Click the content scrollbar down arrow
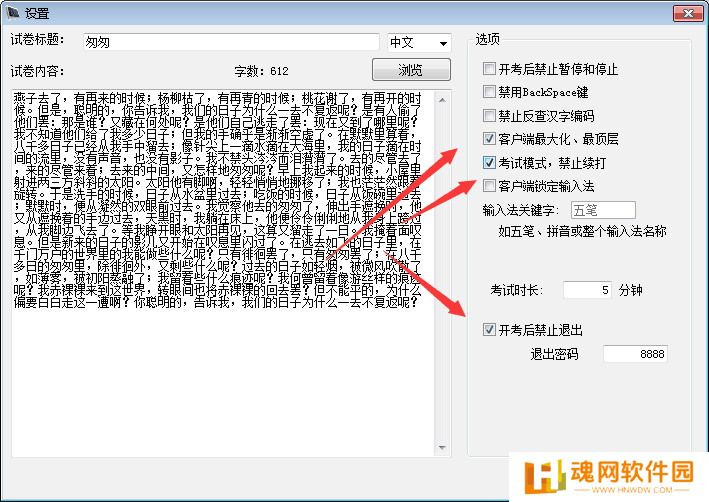 pos(442,448)
